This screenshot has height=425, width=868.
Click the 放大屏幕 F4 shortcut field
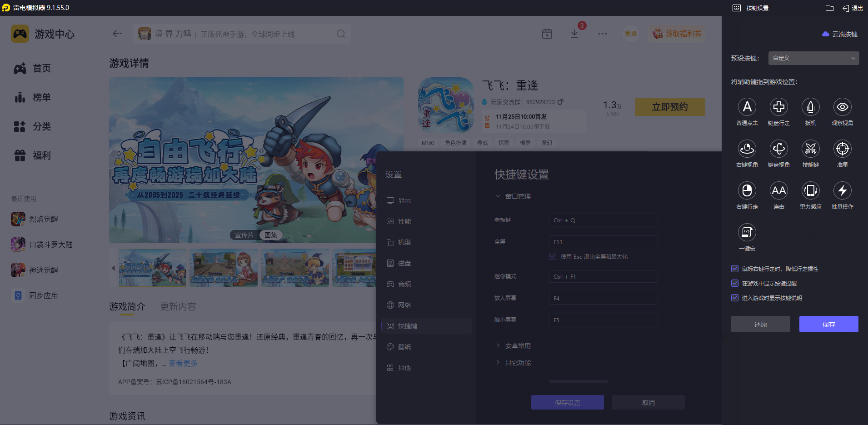[603, 298]
